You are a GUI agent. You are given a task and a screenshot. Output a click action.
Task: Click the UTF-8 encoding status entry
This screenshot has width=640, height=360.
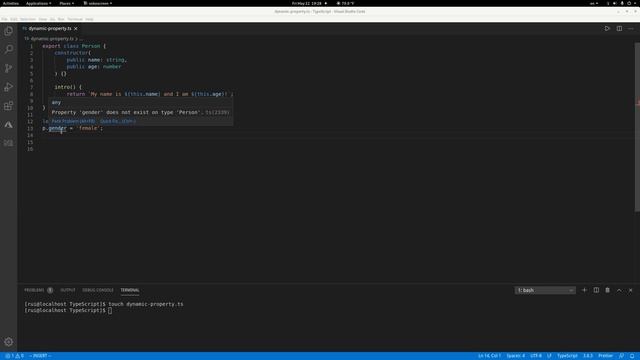click(536, 356)
